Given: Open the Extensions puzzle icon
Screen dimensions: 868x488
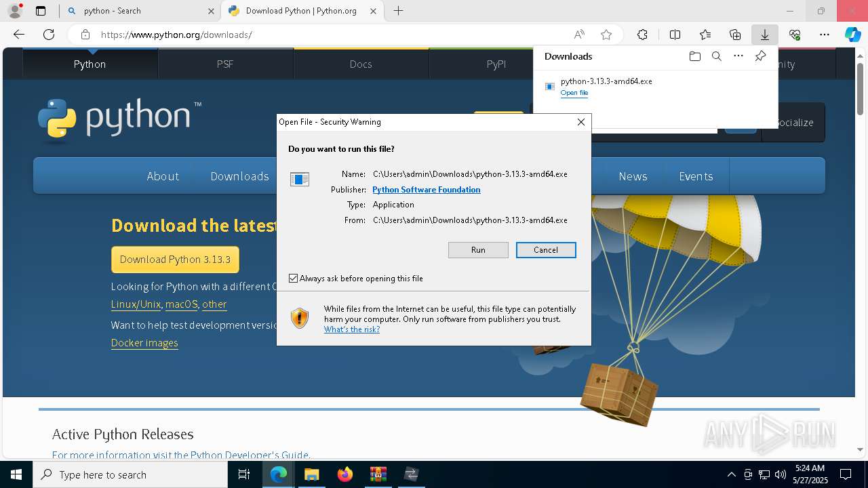Looking at the screenshot, I should click(x=642, y=35).
